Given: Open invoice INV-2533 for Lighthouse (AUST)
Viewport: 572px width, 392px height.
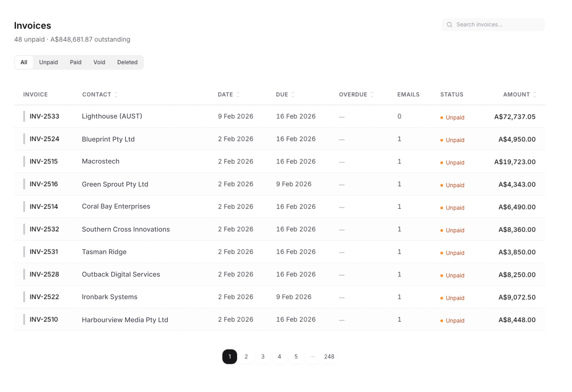Looking at the screenshot, I should point(44,116).
